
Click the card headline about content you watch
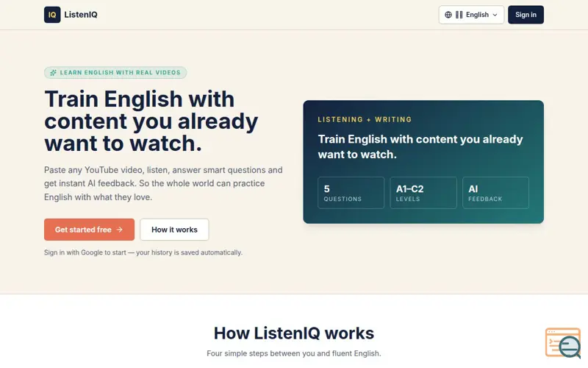point(420,146)
